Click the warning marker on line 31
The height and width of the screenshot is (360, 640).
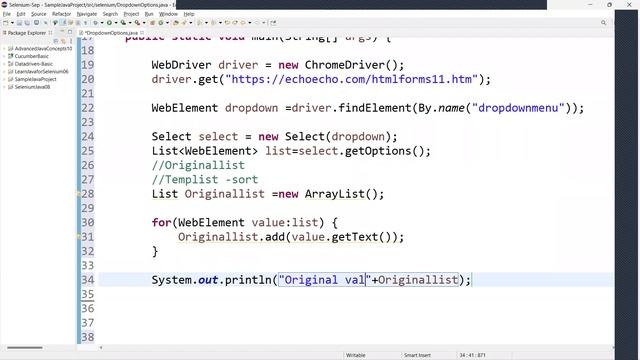(78, 237)
